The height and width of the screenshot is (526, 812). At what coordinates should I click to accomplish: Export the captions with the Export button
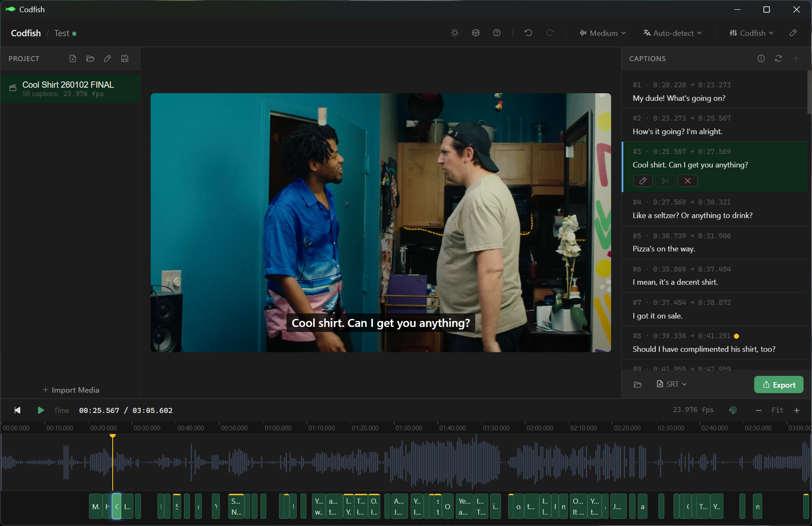779,384
